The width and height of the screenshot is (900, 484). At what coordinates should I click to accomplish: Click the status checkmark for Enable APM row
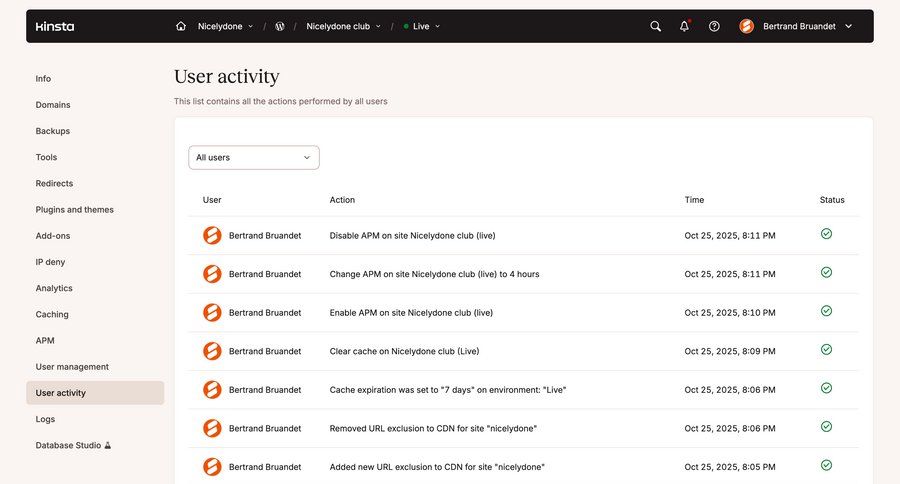pos(826,311)
